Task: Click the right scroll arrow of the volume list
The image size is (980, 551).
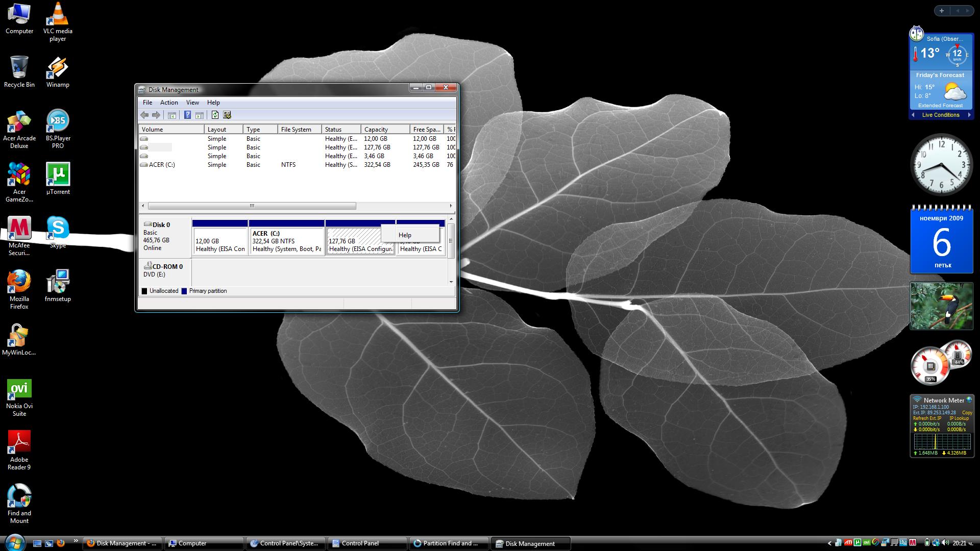Action: pyautogui.click(x=451, y=206)
